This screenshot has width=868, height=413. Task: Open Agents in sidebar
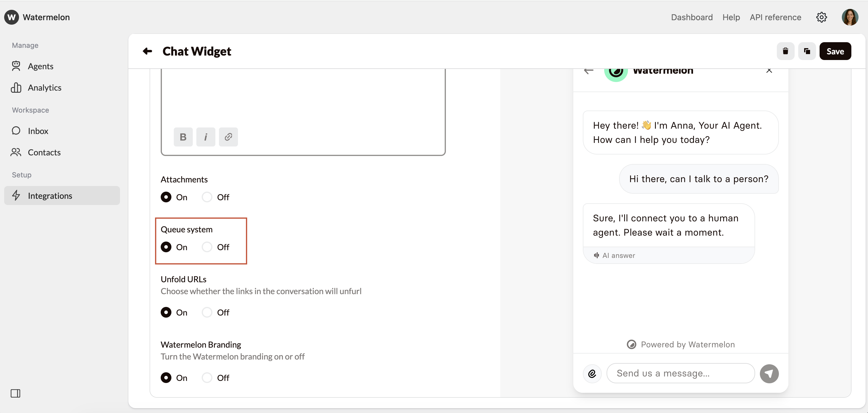coord(40,66)
